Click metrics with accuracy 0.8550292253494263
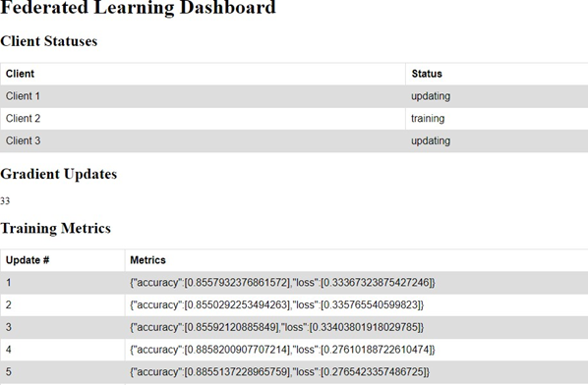The image size is (588, 385). point(357,305)
